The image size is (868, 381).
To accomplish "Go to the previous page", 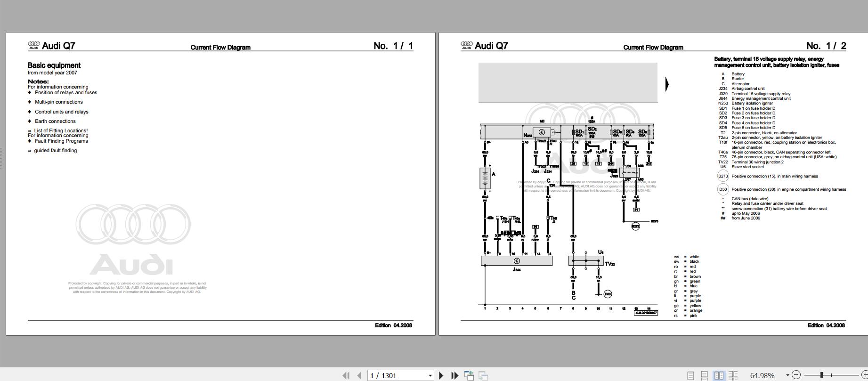I will tap(359, 375).
